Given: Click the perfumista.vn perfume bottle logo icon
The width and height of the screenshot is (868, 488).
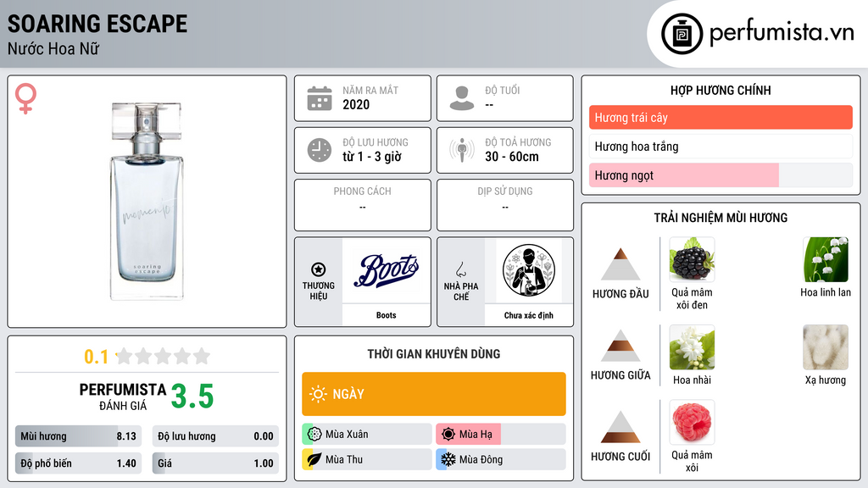Looking at the screenshot, I should pos(682,34).
